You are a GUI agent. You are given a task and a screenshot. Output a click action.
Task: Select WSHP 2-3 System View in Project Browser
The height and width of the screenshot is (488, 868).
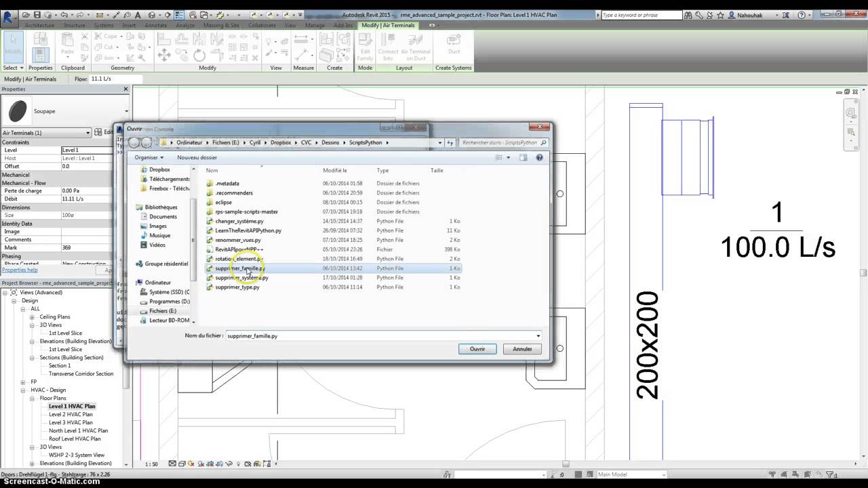pyautogui.click(x=77, y=455)
